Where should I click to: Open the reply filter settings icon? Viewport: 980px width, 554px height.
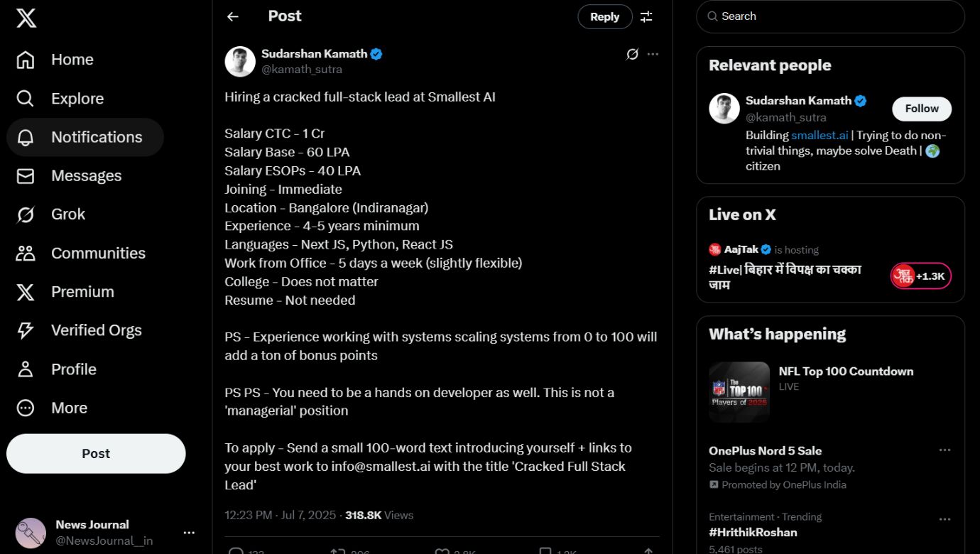point(646,16)
